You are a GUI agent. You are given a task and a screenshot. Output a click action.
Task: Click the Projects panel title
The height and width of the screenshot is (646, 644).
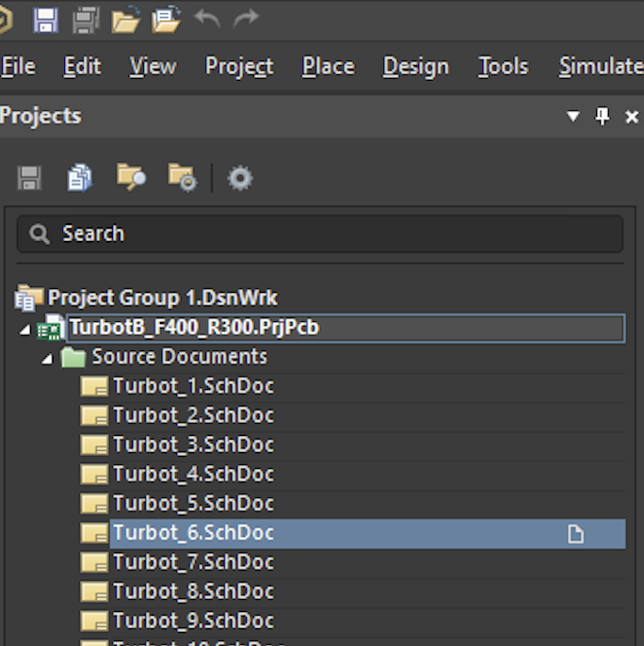[x=40, y=116]
